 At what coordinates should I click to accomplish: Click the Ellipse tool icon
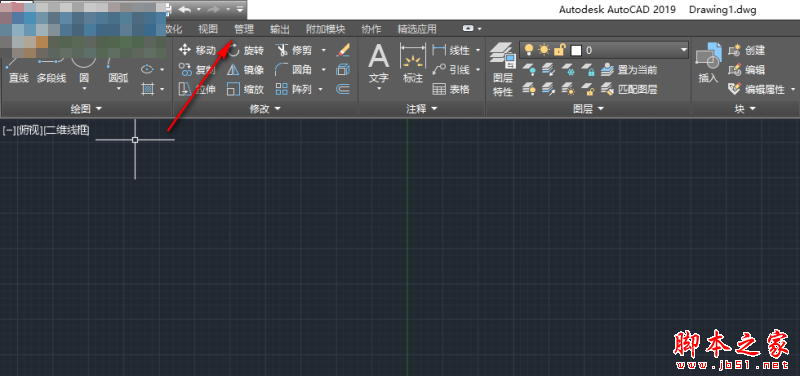coord(147,69)
